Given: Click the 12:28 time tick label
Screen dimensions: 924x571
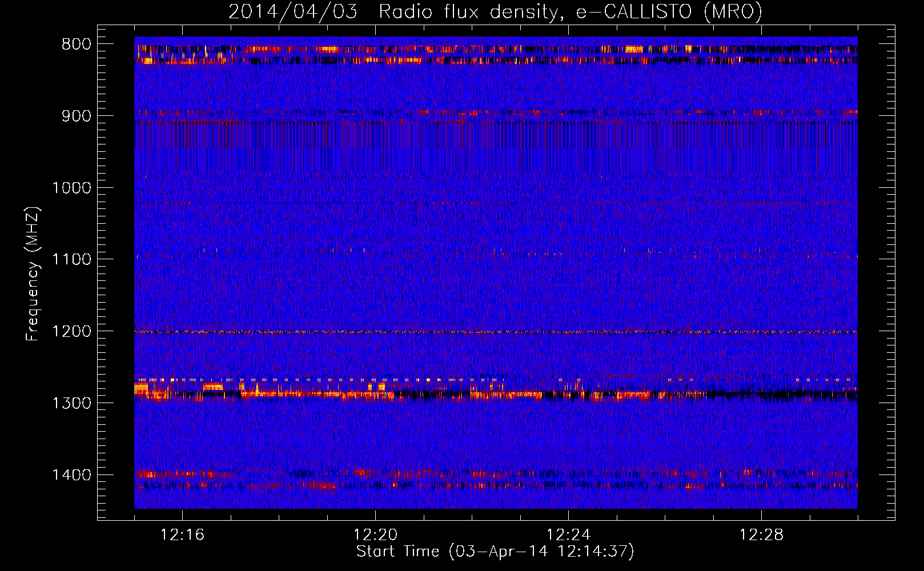Looking at the screenshot, I should (761, 535).
